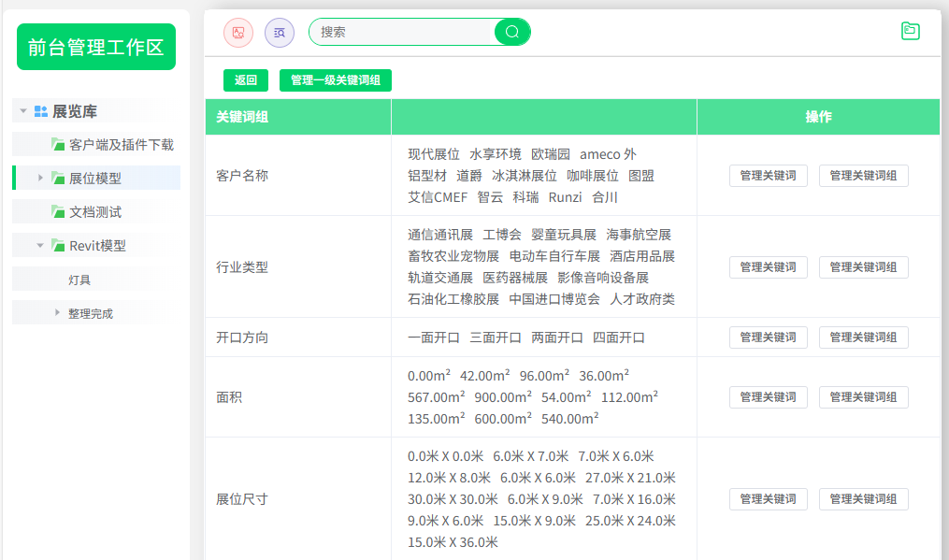The height and width of the screenshot is (560, 949).
Task: Open 管理一级关键词组
Action: coord(335,80)
